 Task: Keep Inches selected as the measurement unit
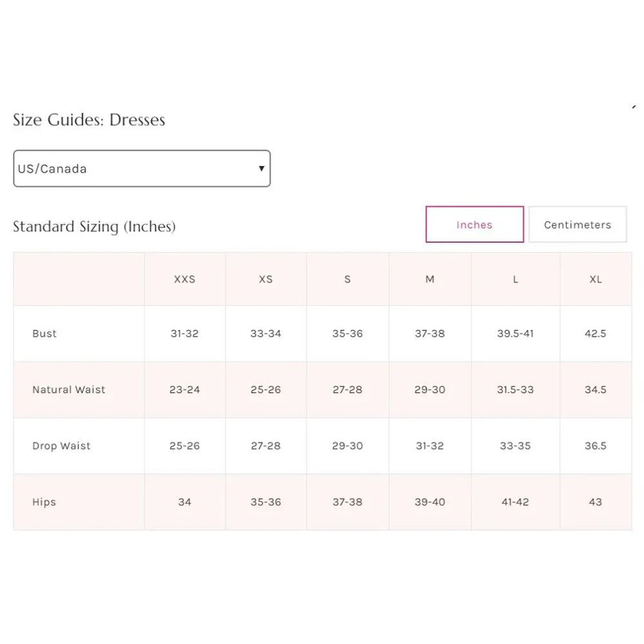pyautogui.click(x=474, y=224)
